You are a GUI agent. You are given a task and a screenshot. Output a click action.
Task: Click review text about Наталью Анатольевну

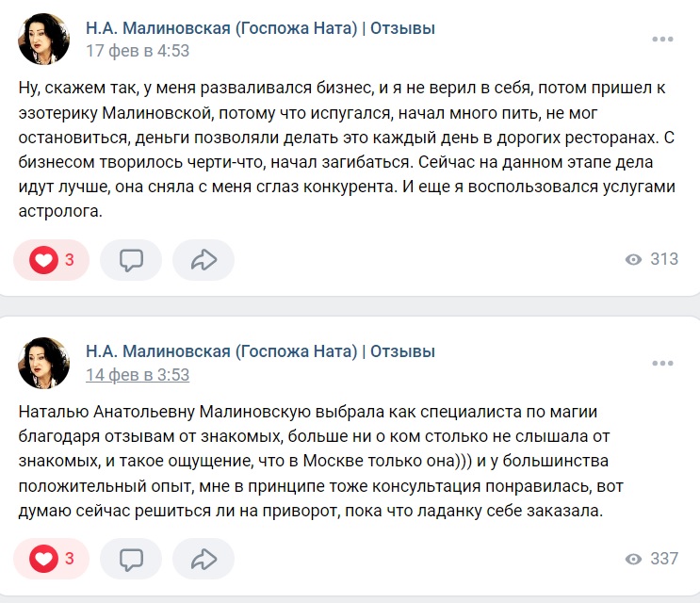[320, 461]
